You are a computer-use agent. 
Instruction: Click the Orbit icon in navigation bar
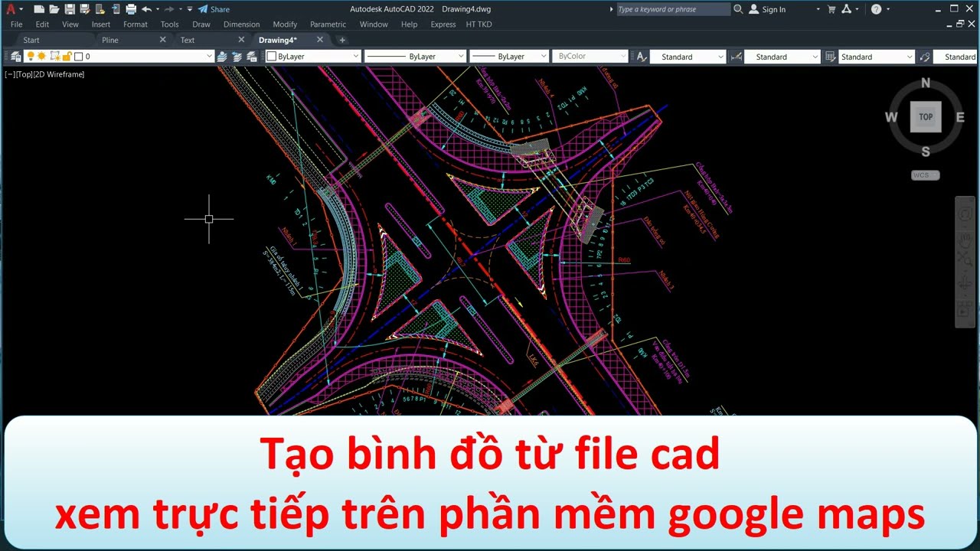click(x=966, y=285)
